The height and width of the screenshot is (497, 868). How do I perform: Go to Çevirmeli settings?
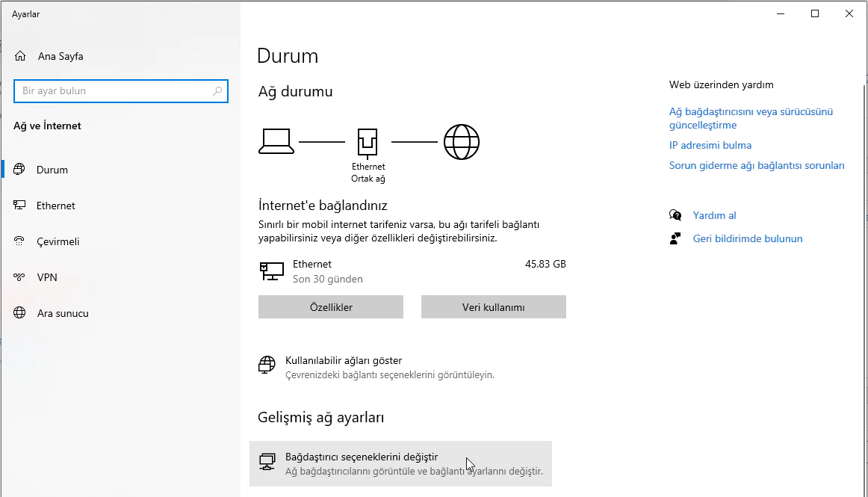[58, 241]
